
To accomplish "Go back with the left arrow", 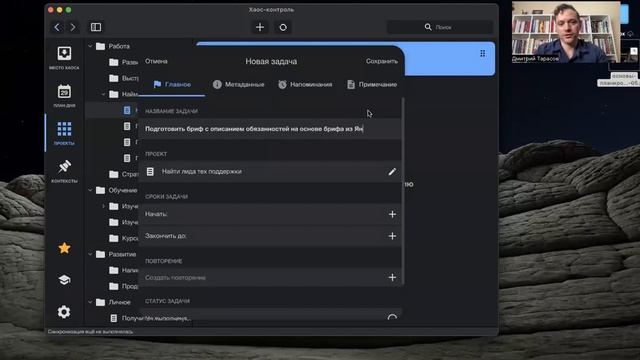I will coord(57,27).
